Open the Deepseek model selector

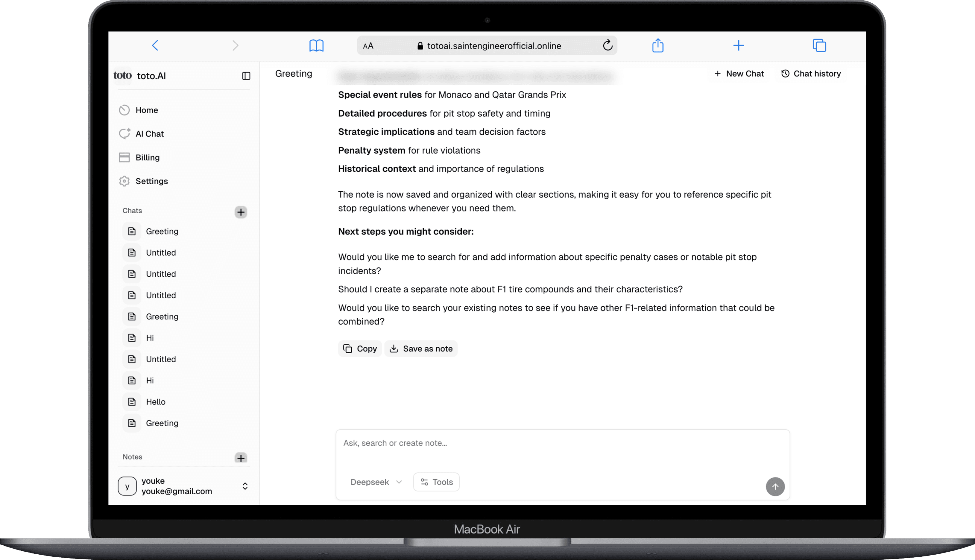pyautogui.click(x=376, y=482)
